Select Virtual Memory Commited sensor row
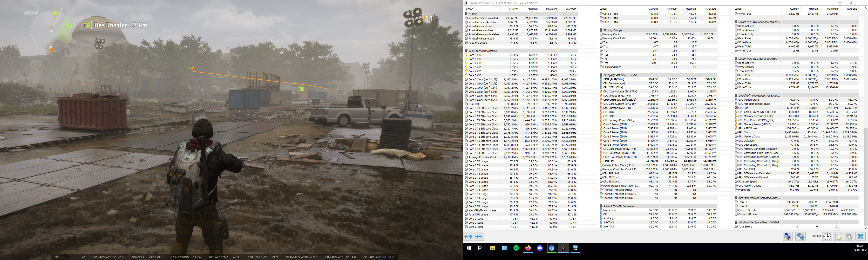Screen dimensions: 868x260 (483, 18)
